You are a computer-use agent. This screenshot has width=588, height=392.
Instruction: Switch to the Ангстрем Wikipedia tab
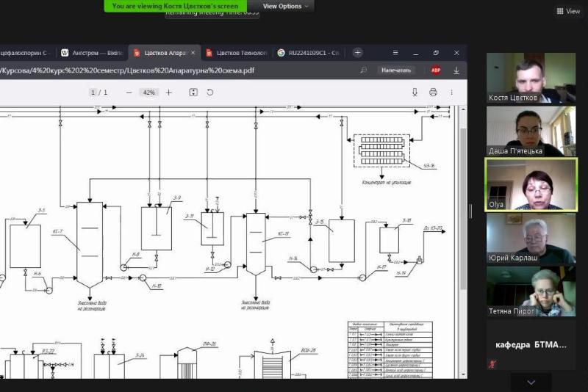(90, 53)
